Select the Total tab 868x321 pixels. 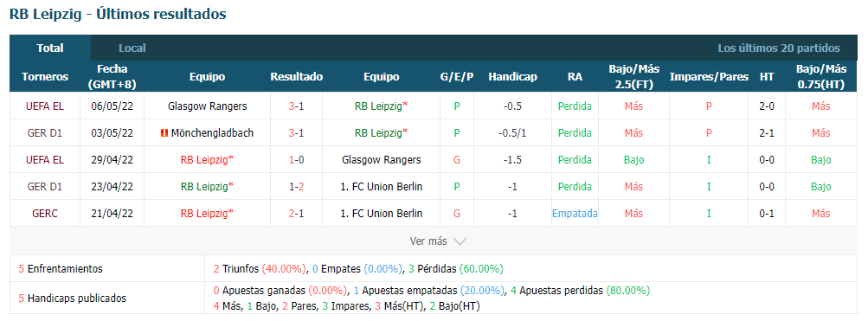tap(50, 48)
